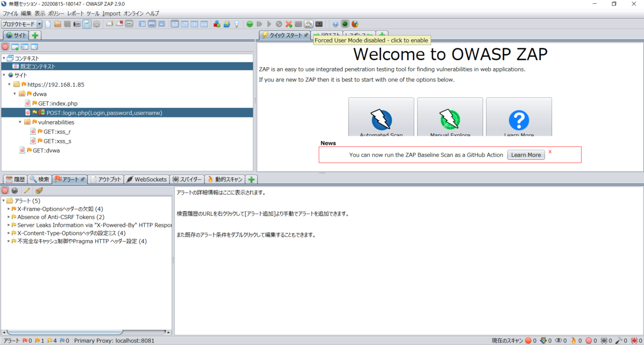Click the flame active scan counter in status bar
Image resolution: width=644 pixels, height=345 pixels.
(x=576, y=341)
